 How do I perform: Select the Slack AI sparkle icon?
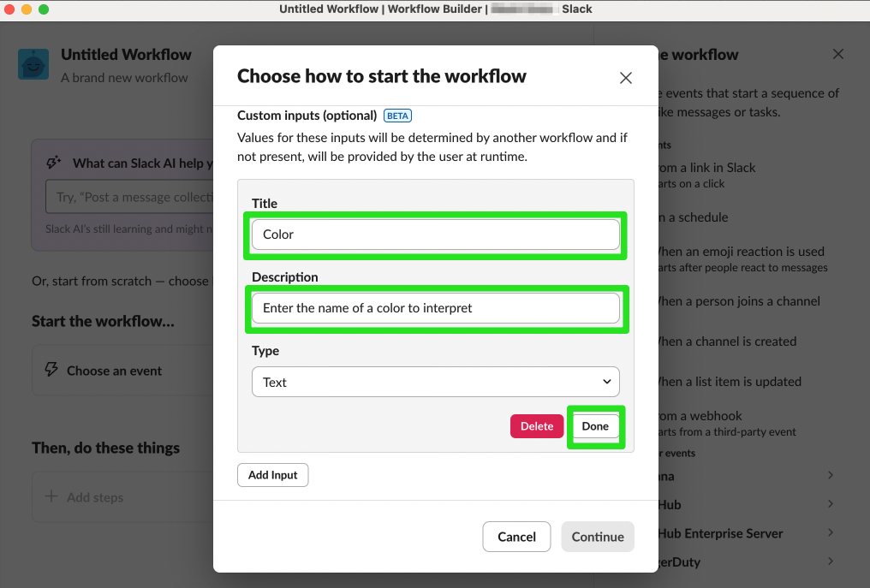(x=52, y=163)
